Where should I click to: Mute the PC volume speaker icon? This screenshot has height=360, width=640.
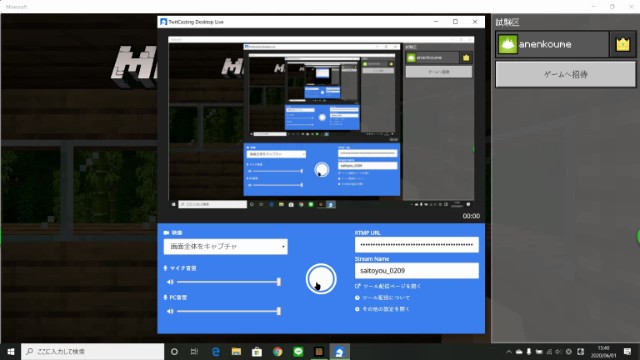170,311
